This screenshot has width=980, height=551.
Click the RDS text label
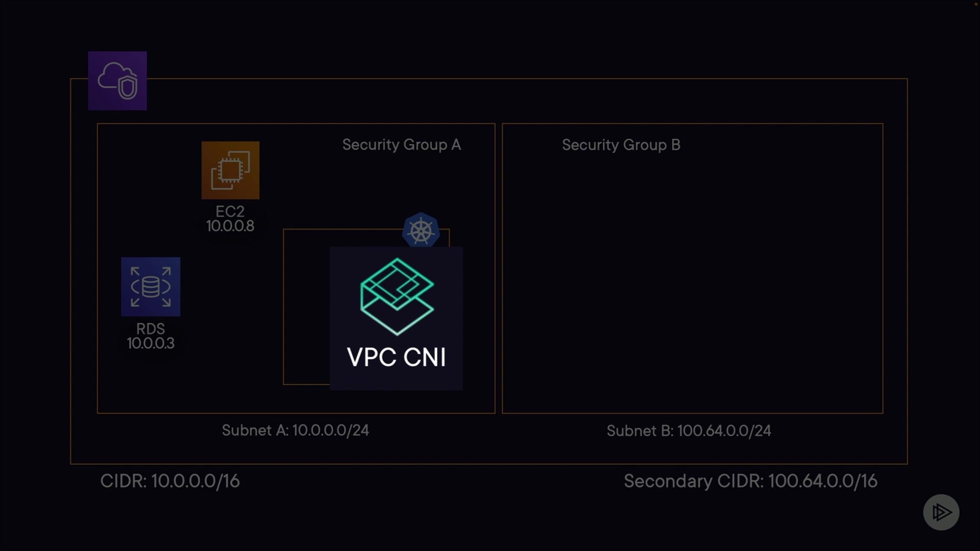point(151,329)
